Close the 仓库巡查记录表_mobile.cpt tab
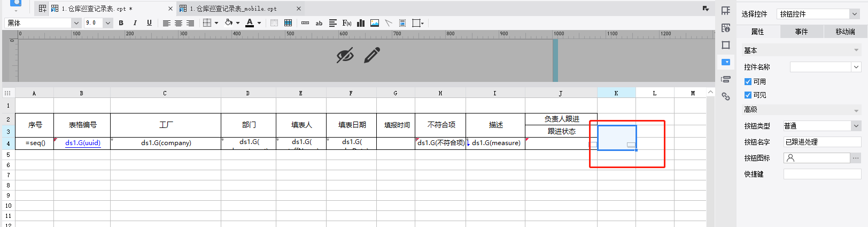This screenshot has height=227, width=868. [299, 9]
